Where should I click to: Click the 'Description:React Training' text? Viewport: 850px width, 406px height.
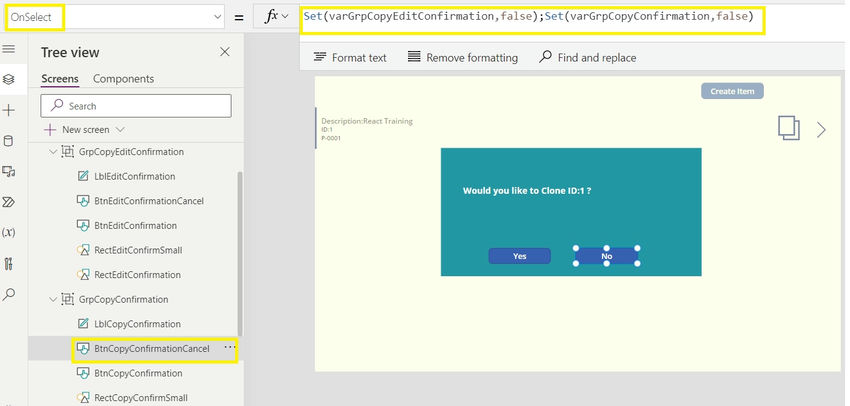pos(367,121)
